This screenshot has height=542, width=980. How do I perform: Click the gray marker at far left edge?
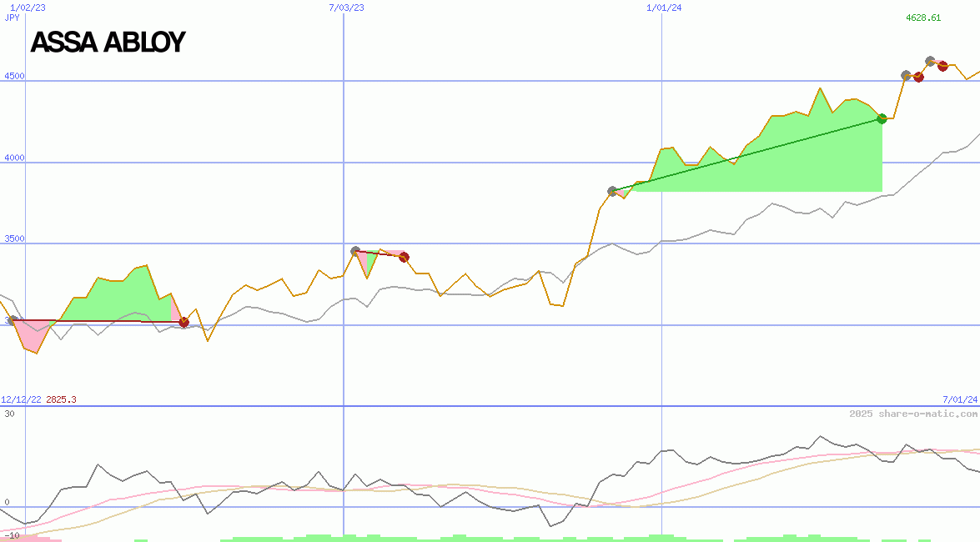coord(12,320)
